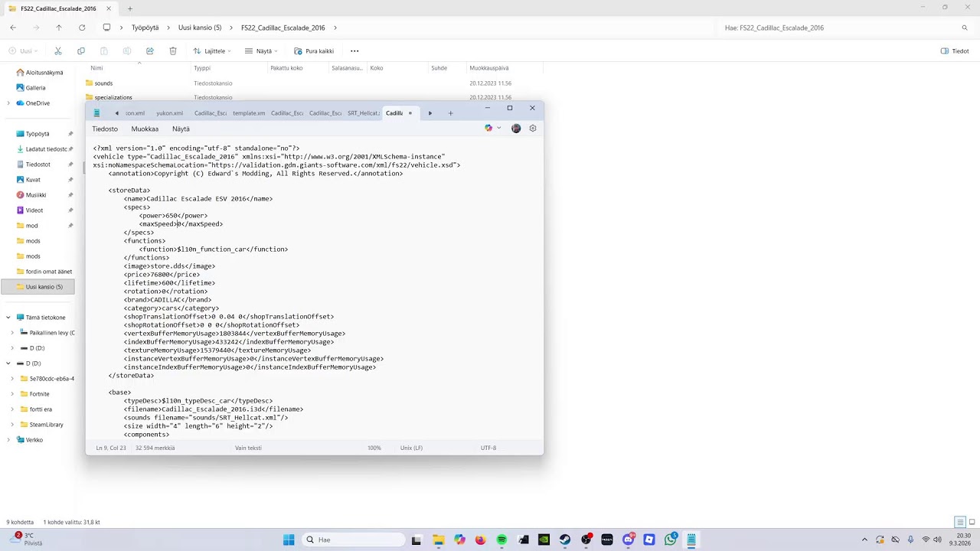980x551 pixels.
Task: Click the Uusi kansio (5) breadcrumb
Action: pos(200,28)
